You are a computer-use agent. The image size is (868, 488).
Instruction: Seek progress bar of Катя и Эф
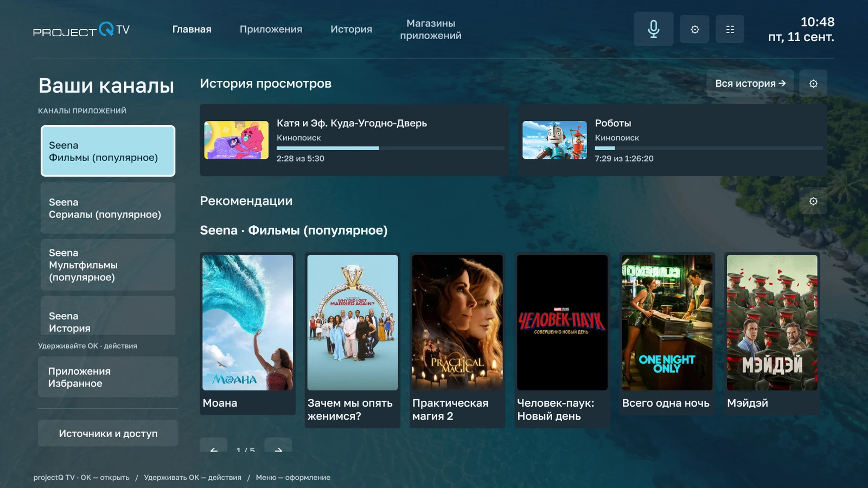coord(391,148)
